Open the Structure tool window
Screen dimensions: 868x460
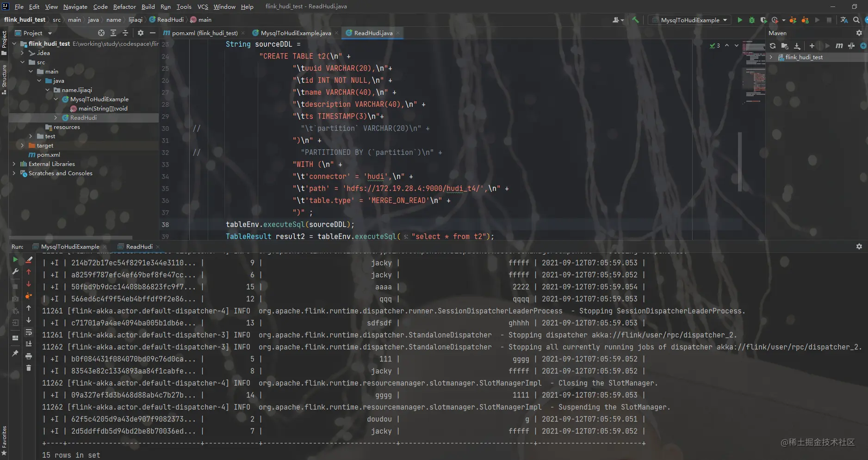4,79
